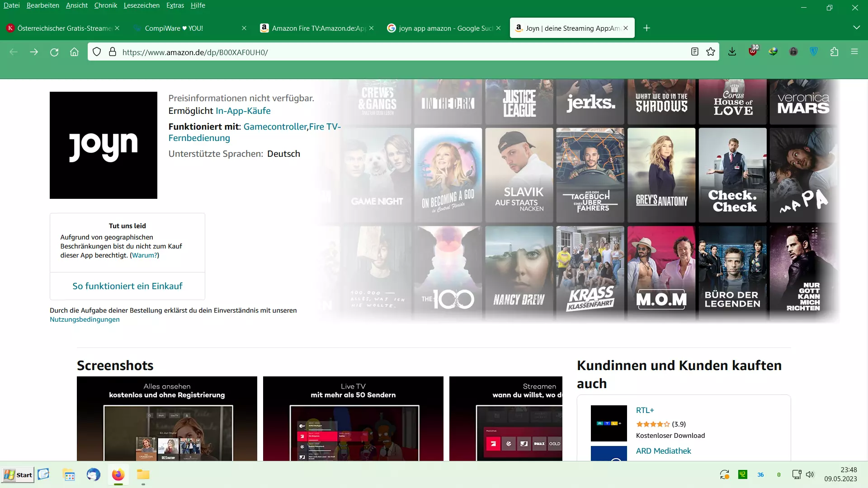
Task: Open the calendar app in taskbar
Action: [69, 475]
